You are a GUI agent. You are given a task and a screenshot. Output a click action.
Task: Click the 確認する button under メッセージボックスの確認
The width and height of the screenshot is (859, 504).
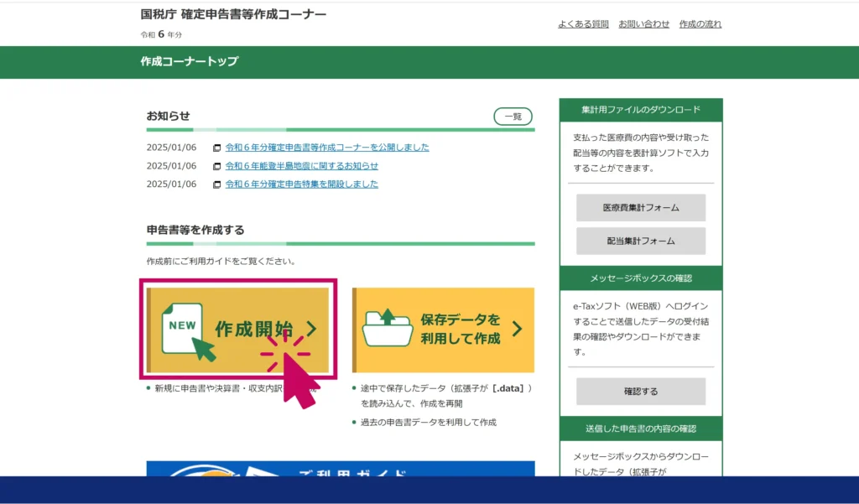click(x=640, y=391)
